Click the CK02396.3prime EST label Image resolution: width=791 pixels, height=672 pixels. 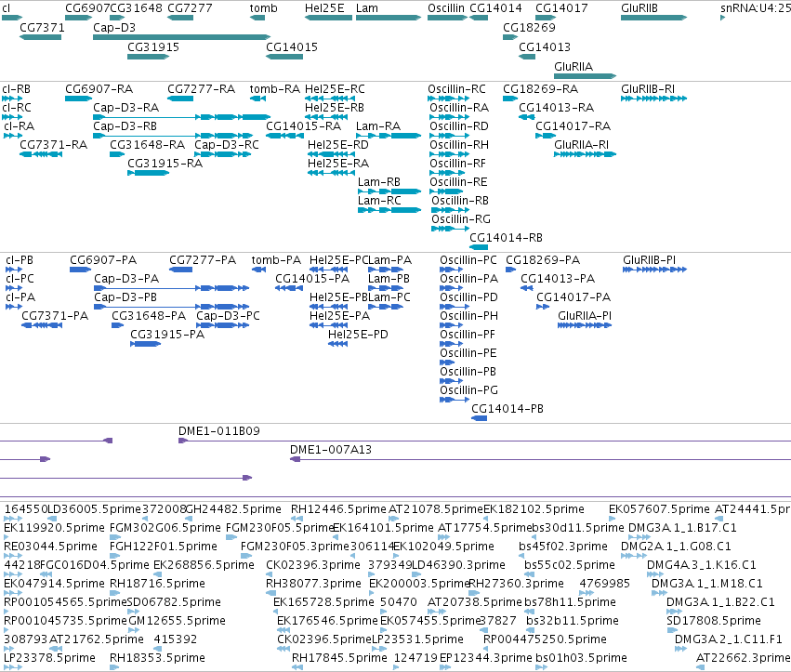tap(313, 565)
